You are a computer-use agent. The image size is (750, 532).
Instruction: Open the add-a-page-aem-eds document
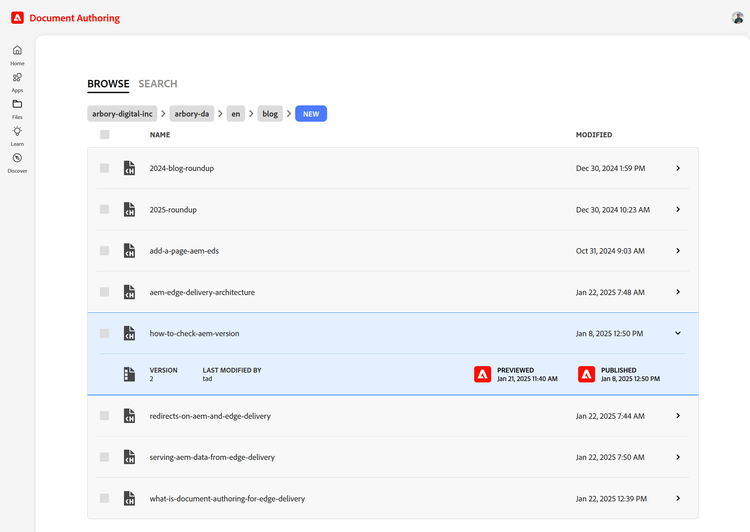pos(184,251)
